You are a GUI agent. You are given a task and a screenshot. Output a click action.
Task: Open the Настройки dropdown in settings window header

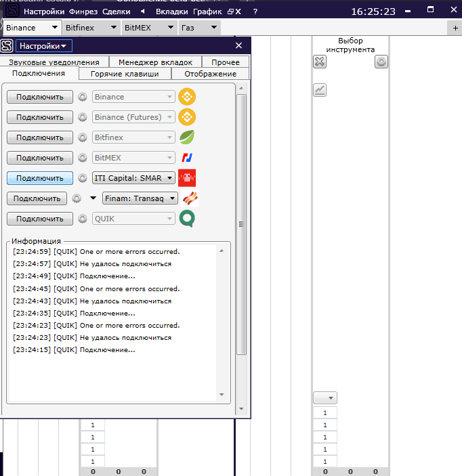(x=44, y=46)
